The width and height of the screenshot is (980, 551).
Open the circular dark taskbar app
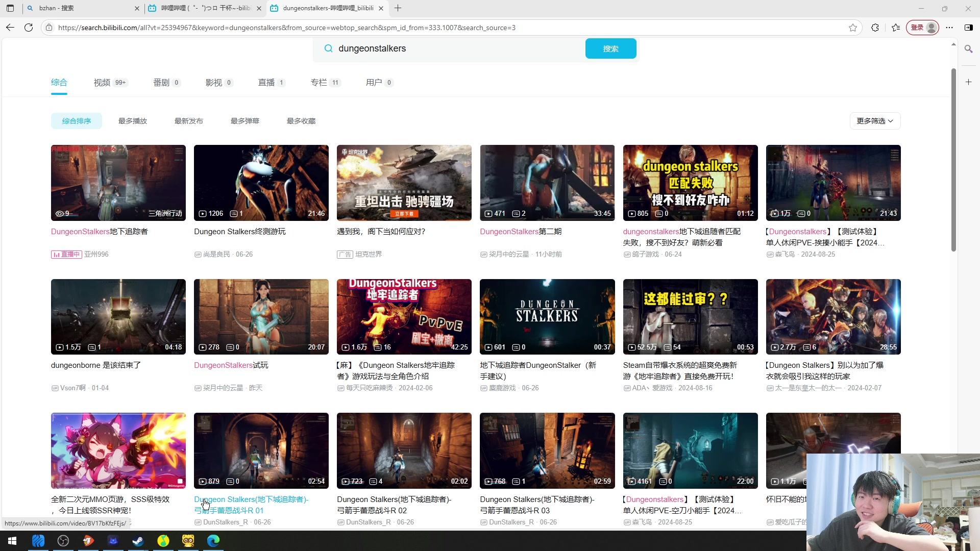pos(63,540)
